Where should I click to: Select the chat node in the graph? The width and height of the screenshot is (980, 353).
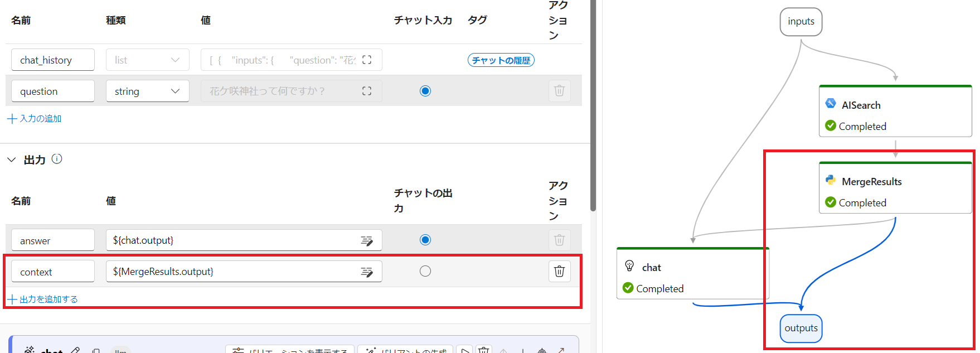[x=693, y=273]
